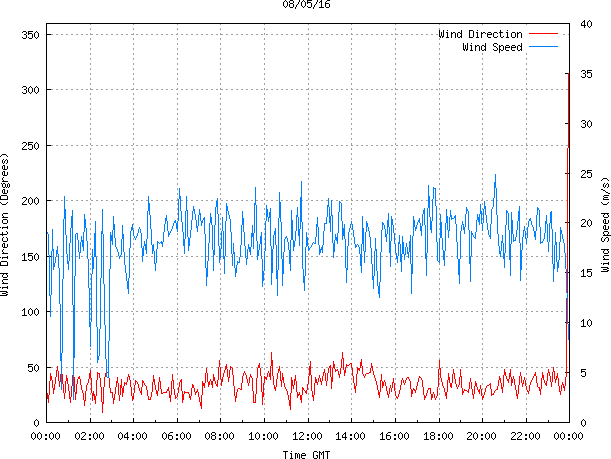Click the 22:00 time label
The image size is (611, 459).
[x=526, y=436]
